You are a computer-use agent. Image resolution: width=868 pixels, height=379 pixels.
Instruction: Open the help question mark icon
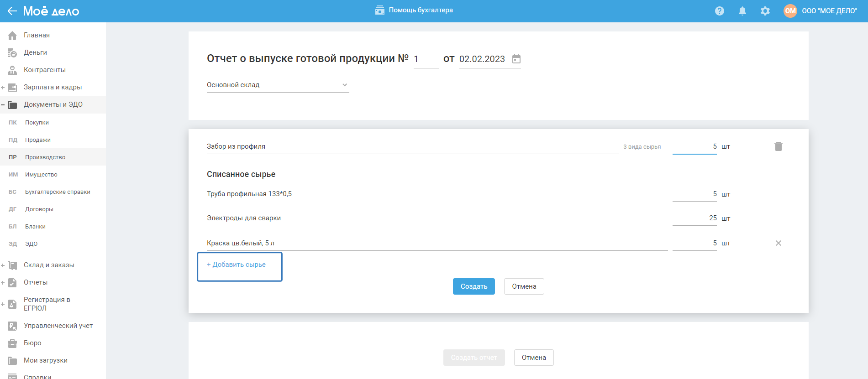point(720,11)
